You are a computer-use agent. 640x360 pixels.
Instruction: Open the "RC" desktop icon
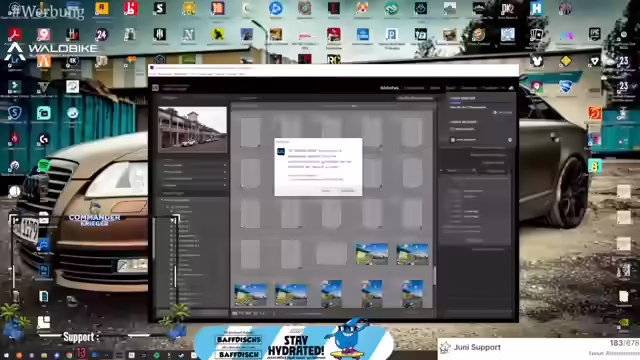[x=333, y=60]
